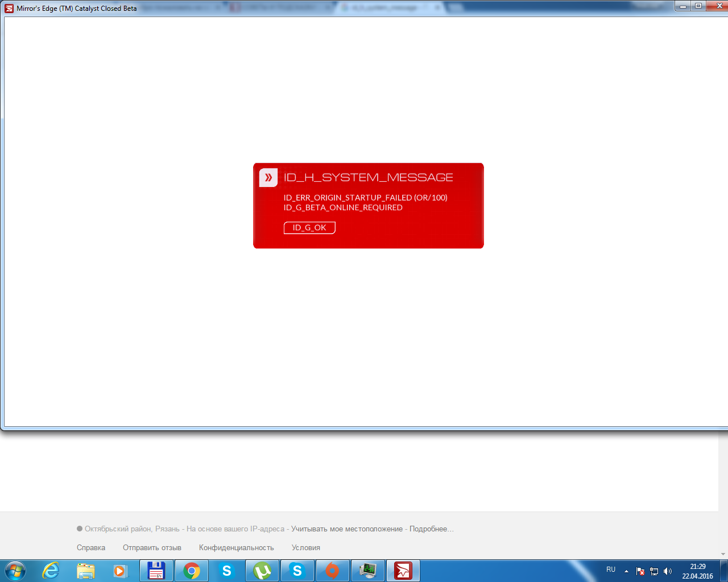Open Windows Media Player from the taskbar
Screen dimensions: 728x582
pos(120,570)
